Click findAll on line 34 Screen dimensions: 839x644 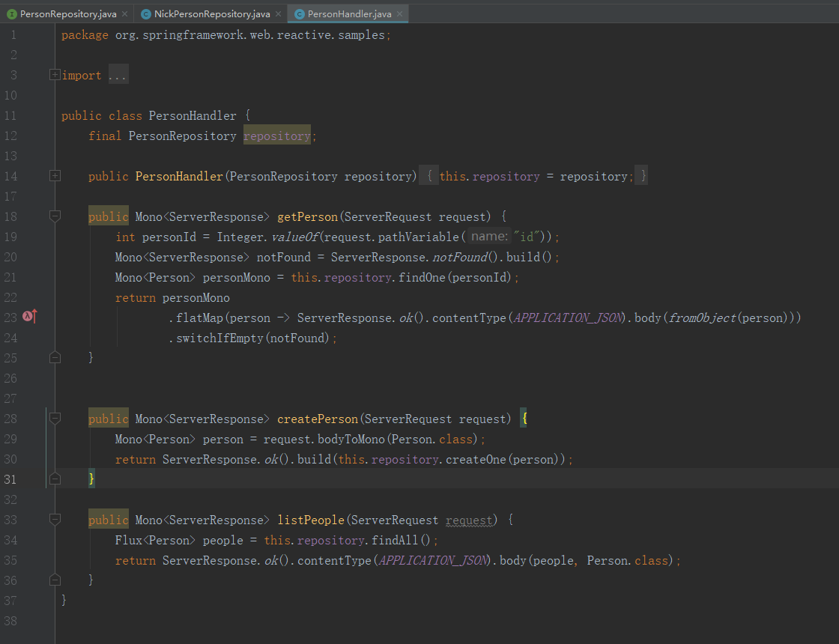[x=395, y=540]
